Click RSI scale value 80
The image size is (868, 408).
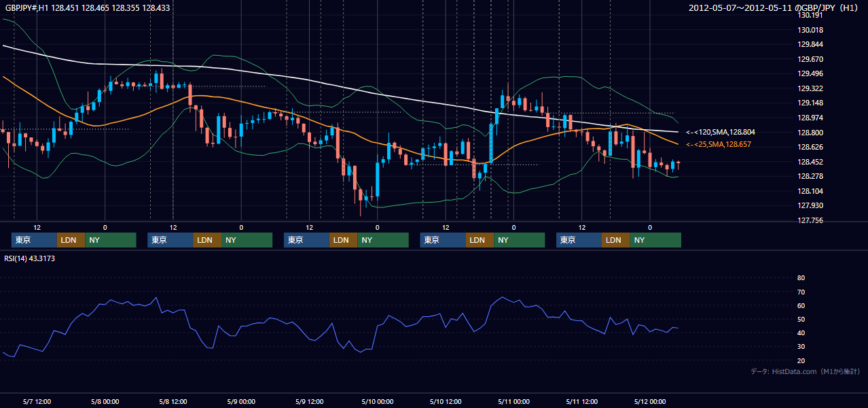point(801,278)
